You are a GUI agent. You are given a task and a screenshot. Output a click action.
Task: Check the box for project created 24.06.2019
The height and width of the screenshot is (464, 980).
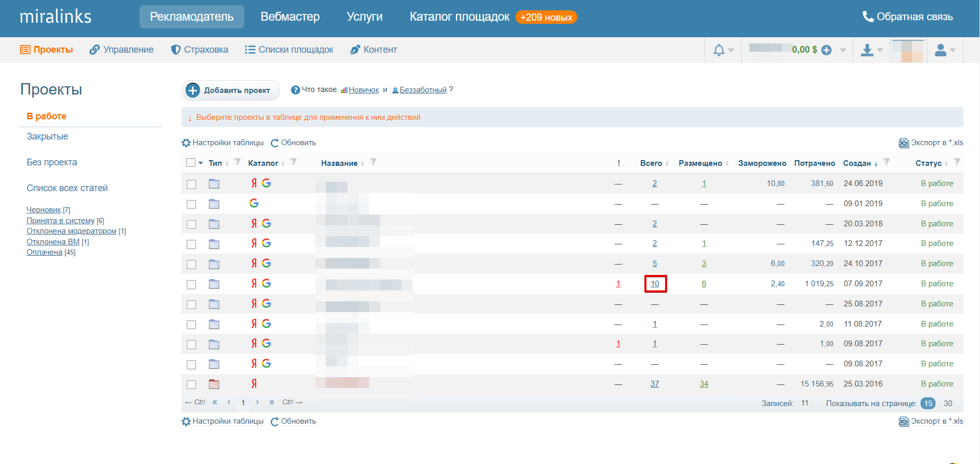coord(191,184)
